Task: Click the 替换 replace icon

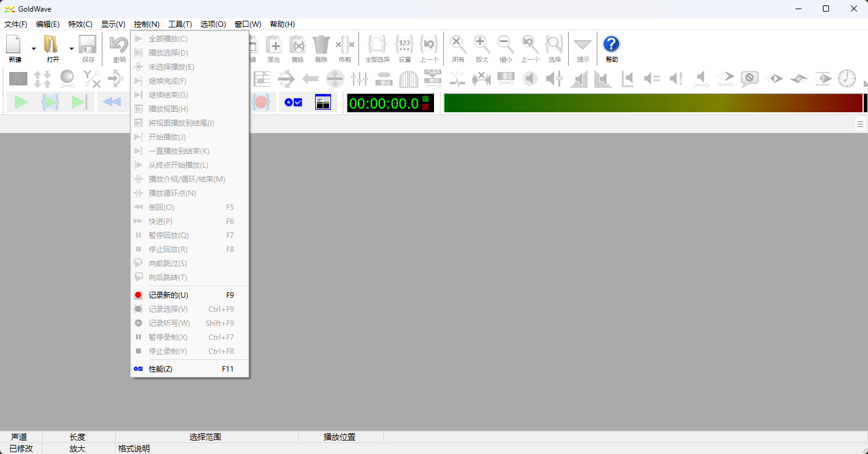Action: click(297, 45)
